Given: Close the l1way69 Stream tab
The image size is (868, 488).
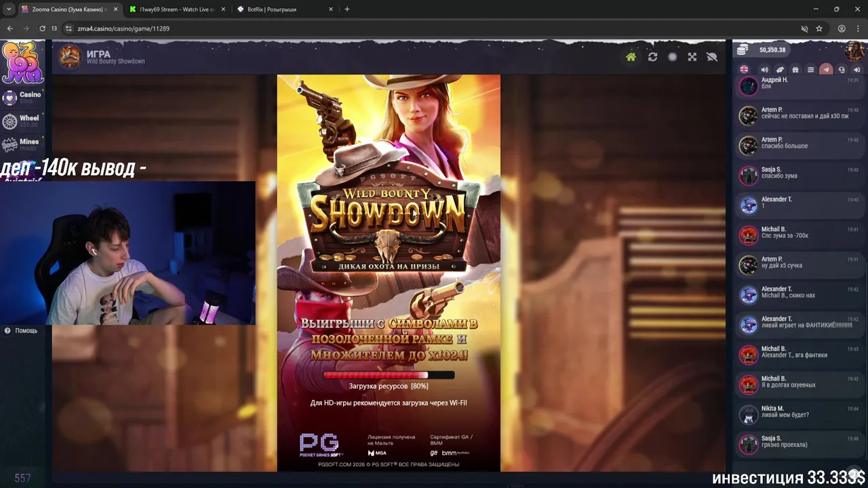Looking at the screenshot, I should 223,9.
